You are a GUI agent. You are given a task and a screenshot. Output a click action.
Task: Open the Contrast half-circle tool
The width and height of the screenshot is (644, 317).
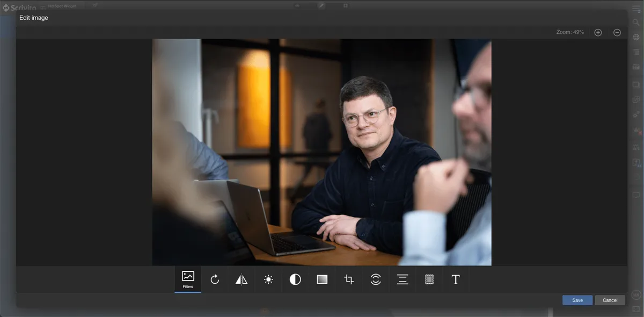[295, 279]
